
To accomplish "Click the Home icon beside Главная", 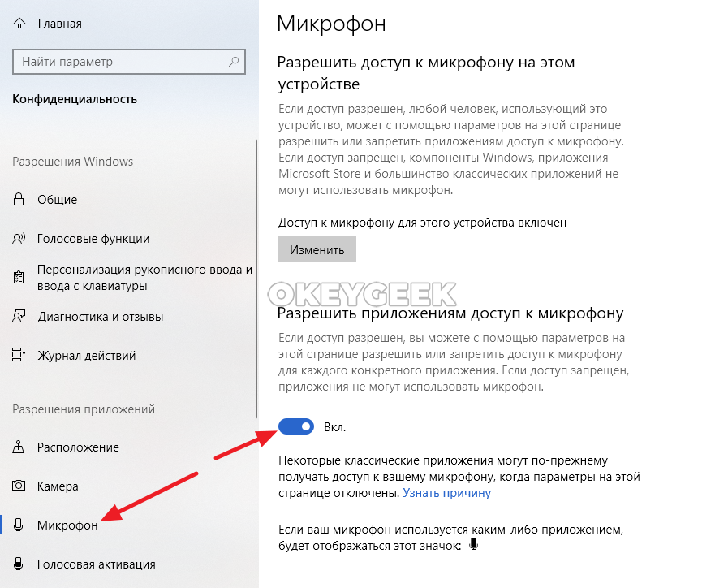I will tap(19, 24).
